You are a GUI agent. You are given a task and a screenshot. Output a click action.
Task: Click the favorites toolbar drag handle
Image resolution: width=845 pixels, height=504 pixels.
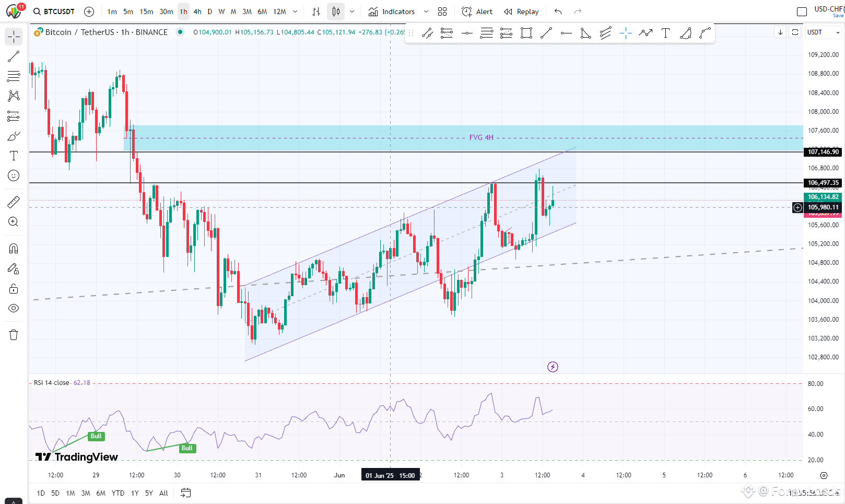click(x=411, y=33)
